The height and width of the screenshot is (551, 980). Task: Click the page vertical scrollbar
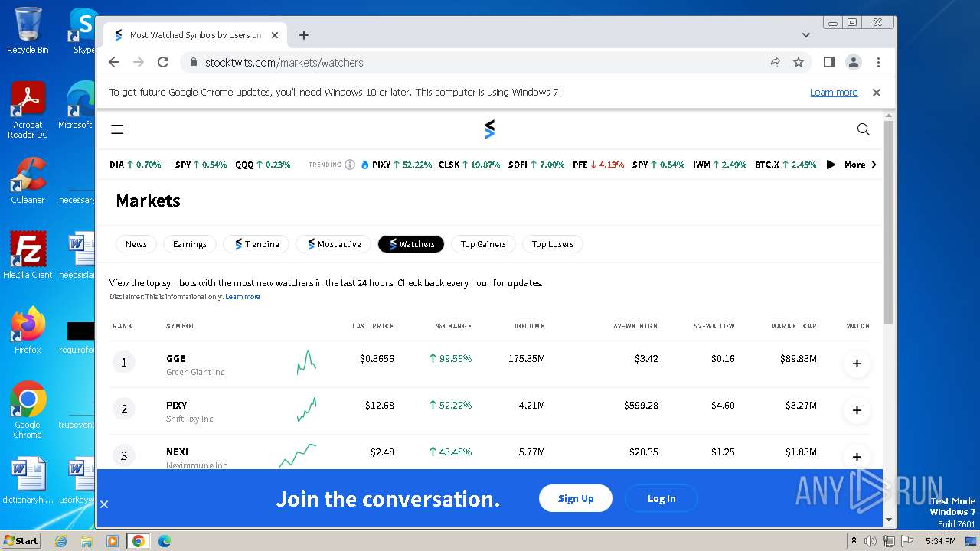889,222
